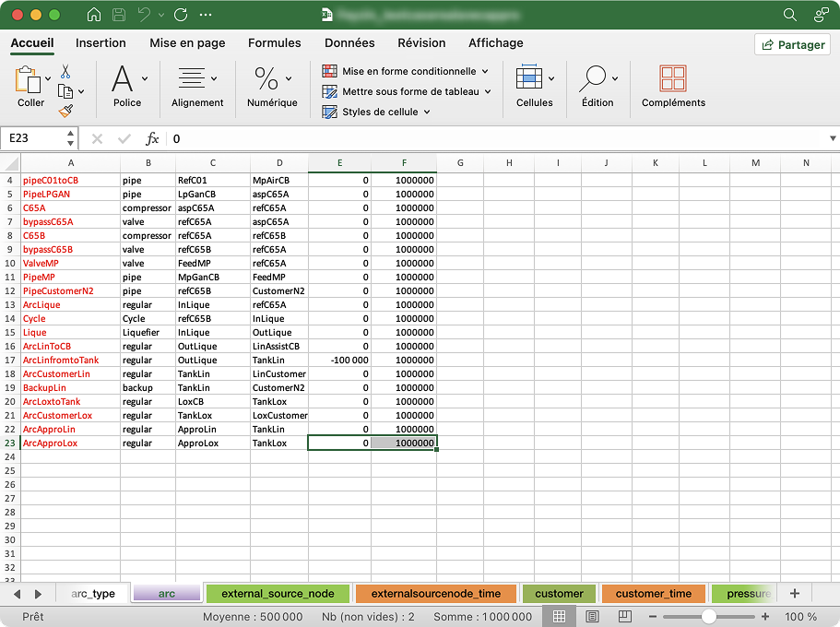This screenshot has width=840, height=627.
Task: Click the formula bar input showing 0
Action: click(495, 139)
